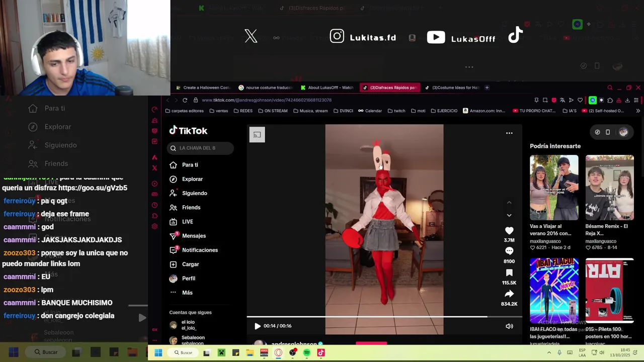The width and height of the screenshot is (644, 362).
Task: Open TikTok Para ti home feed
Action: (x=184, y=165)
